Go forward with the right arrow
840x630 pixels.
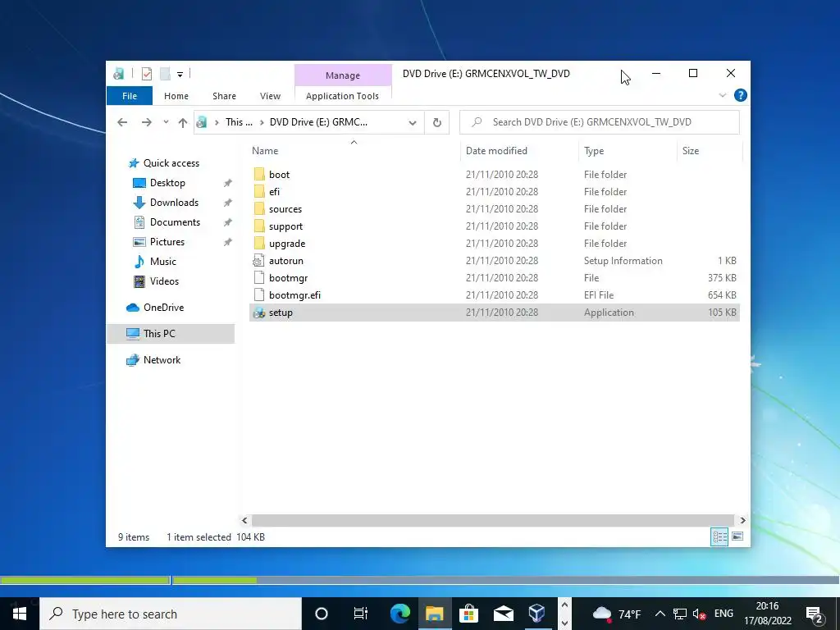point(146,122)
